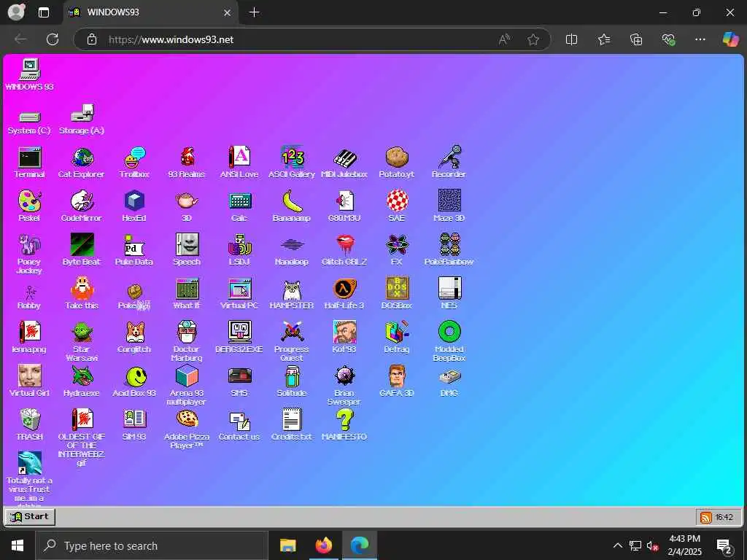Open Firefox from the Windows taskbar

324,545
